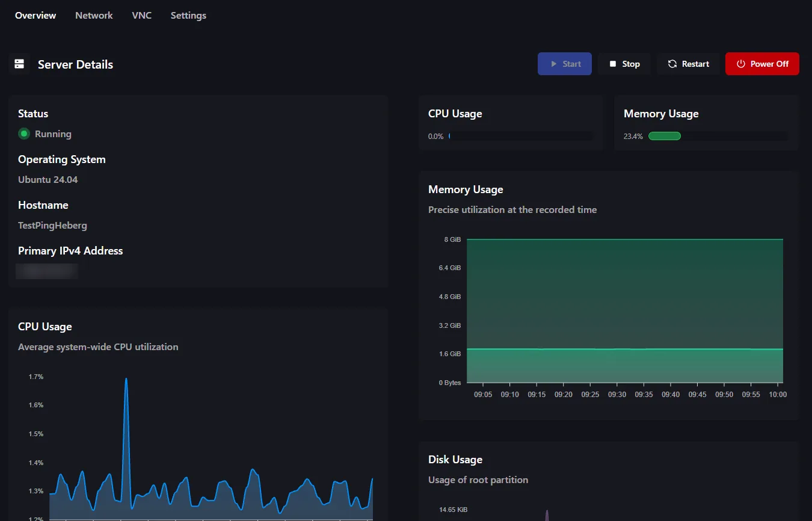Viewport: 812px width, 521px height.
Task: Click the 09:05 time axis label
Action: click(483, 395)
